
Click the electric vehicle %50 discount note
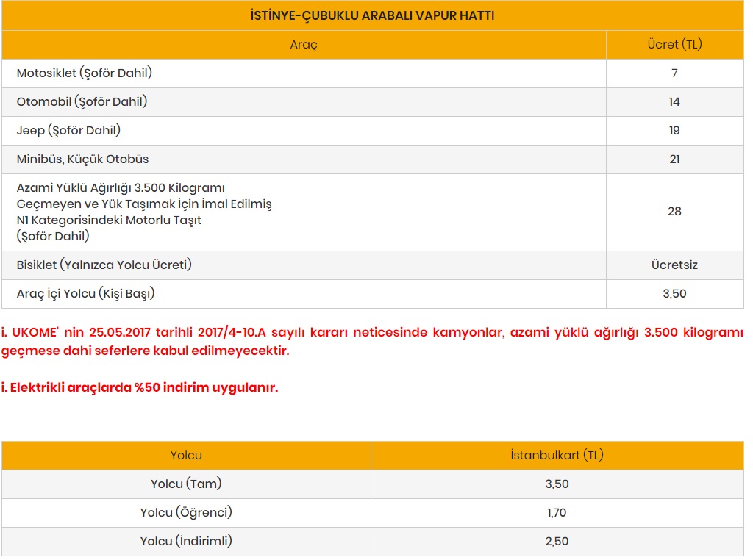click(140, 387)
